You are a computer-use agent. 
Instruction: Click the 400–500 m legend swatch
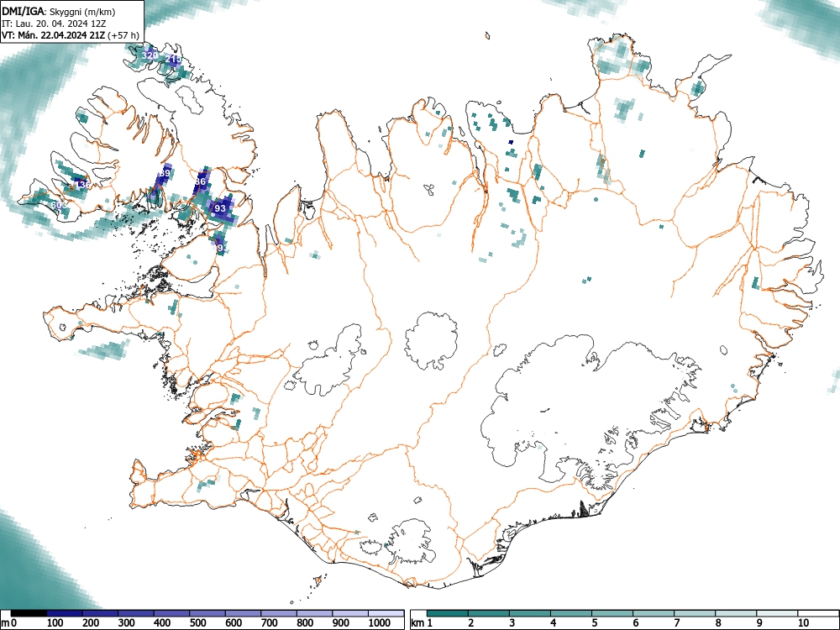click(171, 613)
